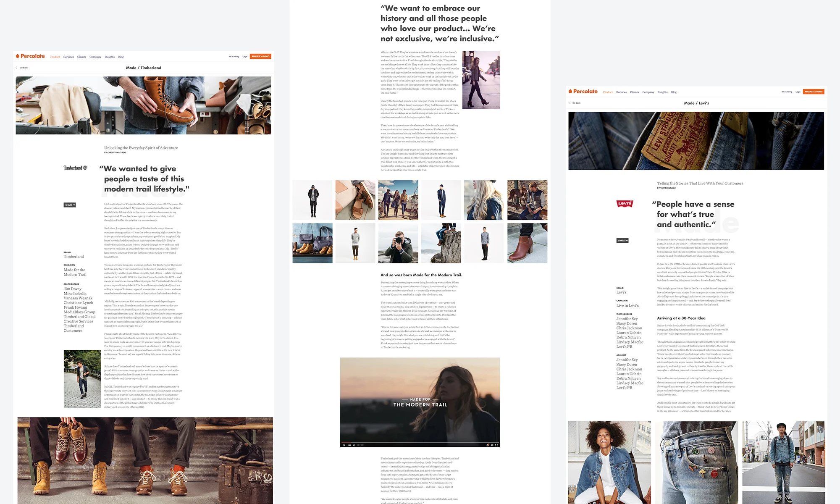Image resolution: width=840 pixels, height=504 pixels.
Task: Toggle the video theater mode icon
Action: pos(492,445)
